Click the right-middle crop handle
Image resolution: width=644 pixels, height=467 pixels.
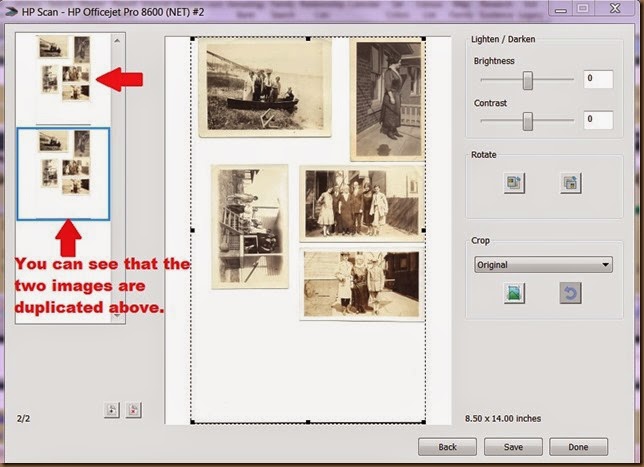423,230
